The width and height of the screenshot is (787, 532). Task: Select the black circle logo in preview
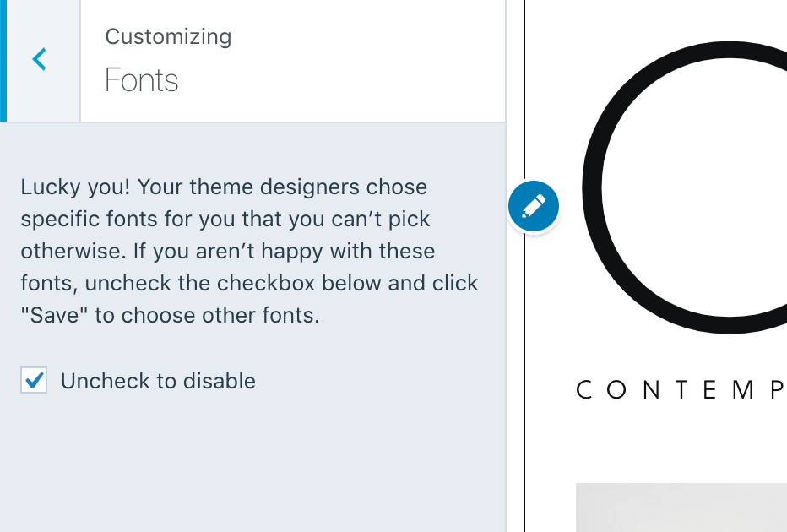click(x=685, y=187)
